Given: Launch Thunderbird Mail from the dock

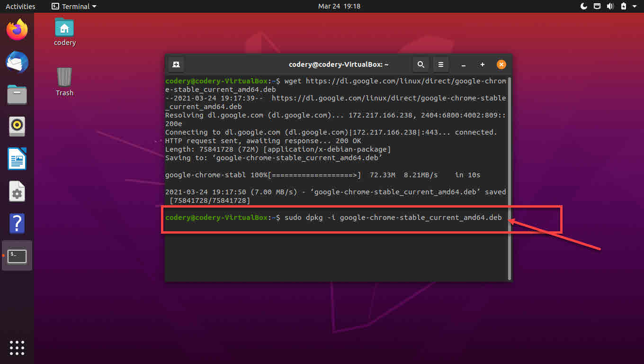Looking at the screenshot, I should pos(17,62).
